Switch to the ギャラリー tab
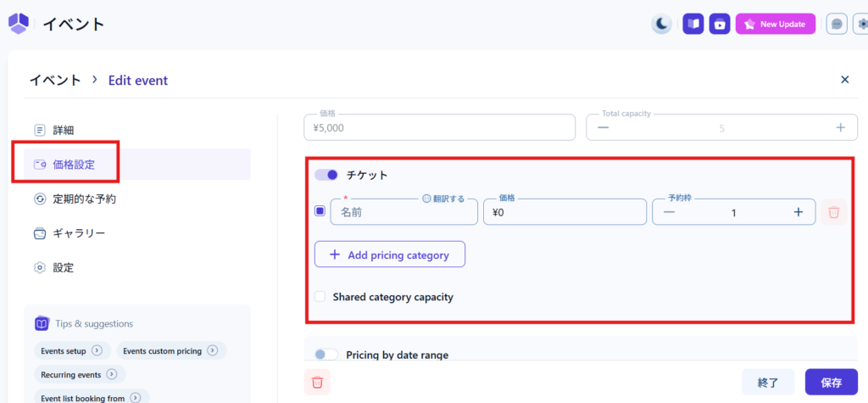The height and width of the screenshot is (403, 868). click(x=79, y=233)
